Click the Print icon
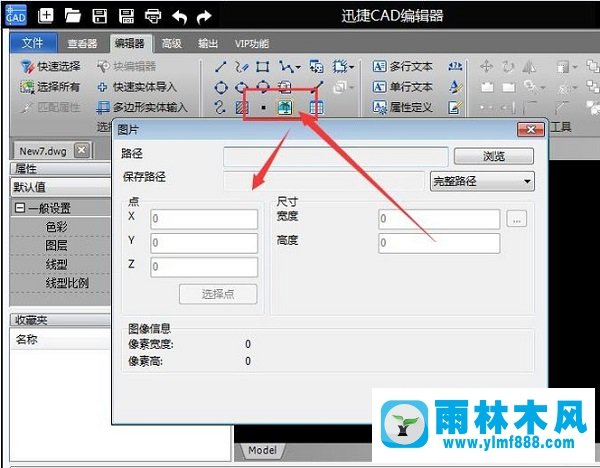 tap(153, 16)
